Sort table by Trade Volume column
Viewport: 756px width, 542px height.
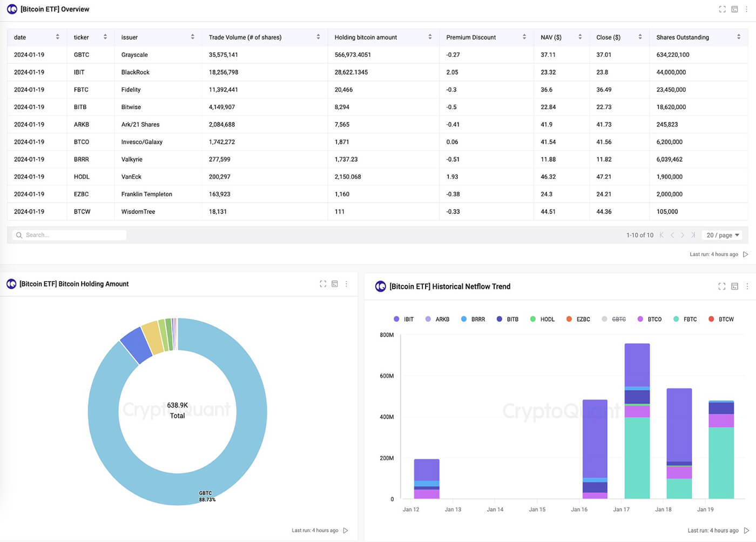click(245, 37)
